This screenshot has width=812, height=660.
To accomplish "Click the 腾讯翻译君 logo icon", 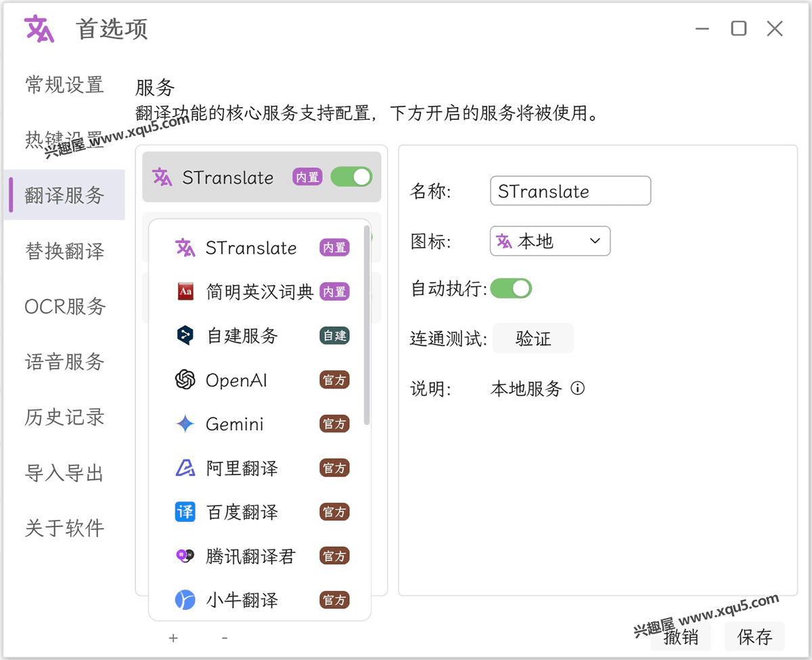I will (x=185, y=556).
